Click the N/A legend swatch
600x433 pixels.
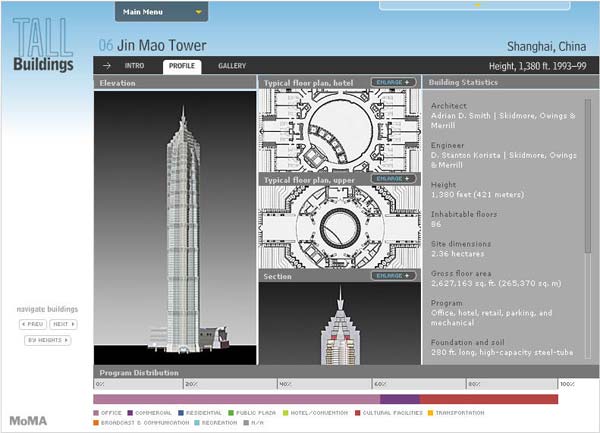pos(246,423)
